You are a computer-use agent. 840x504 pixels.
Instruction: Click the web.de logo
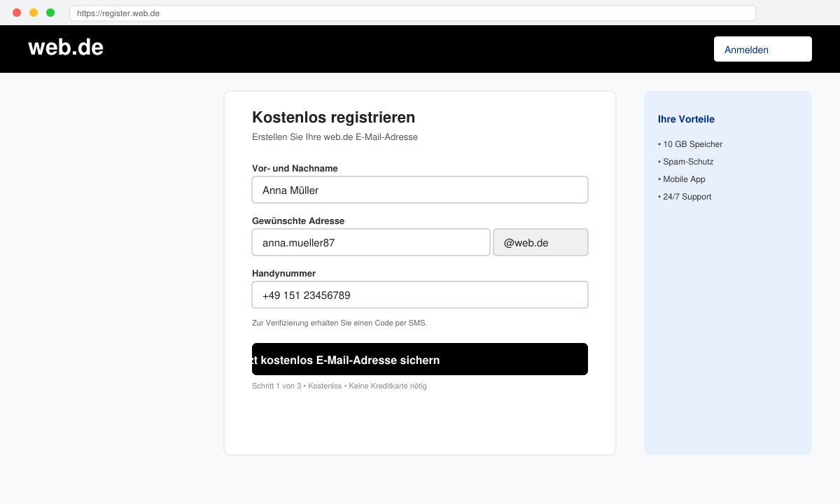(x=66, y=48)
